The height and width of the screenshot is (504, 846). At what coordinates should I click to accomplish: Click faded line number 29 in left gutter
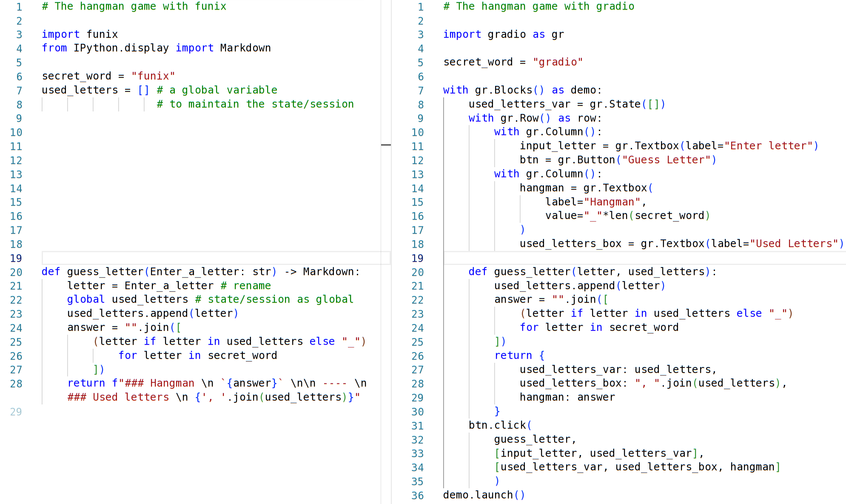pyautogui.click(x=16, y=412)
